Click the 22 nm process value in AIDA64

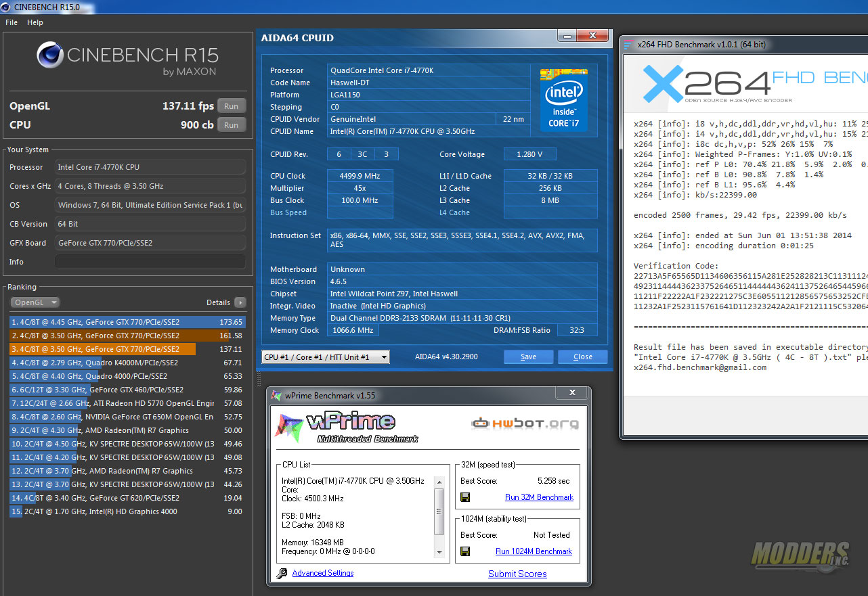514,119
